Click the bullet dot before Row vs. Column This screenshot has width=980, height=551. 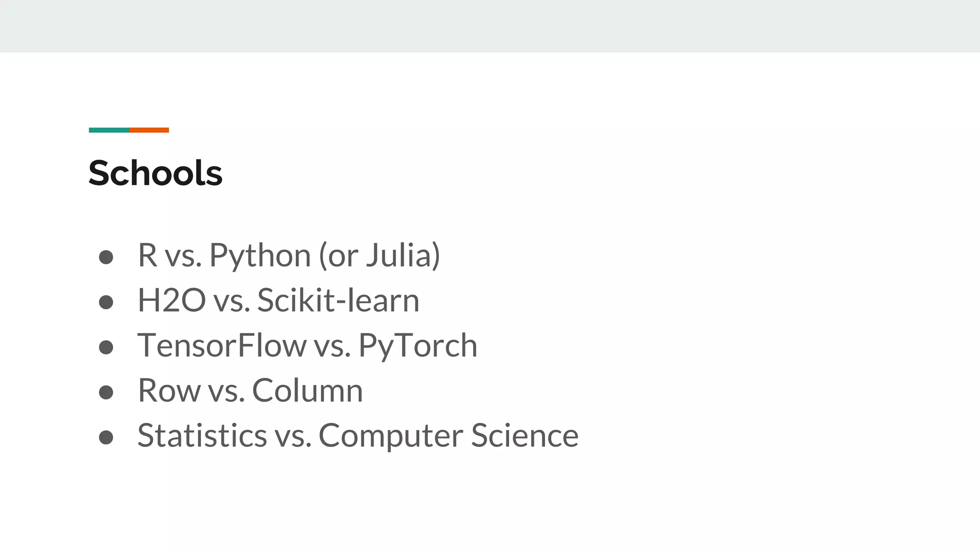[x=106, y=392]
